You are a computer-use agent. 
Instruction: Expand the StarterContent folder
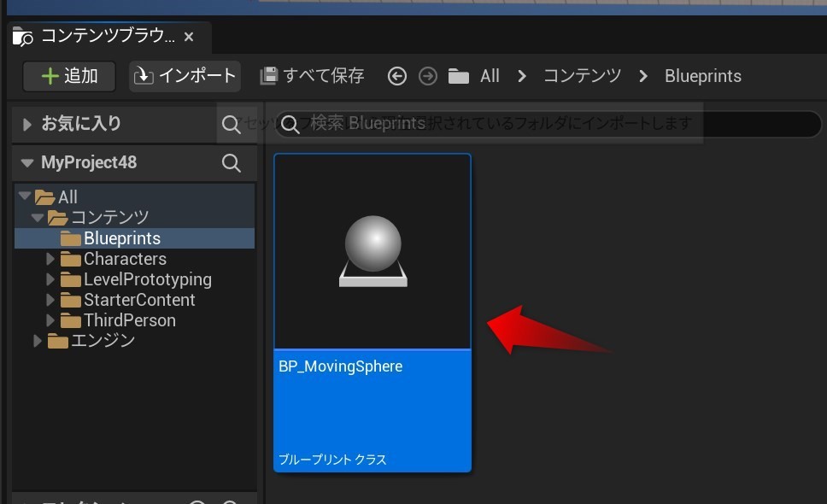(49, 300)
